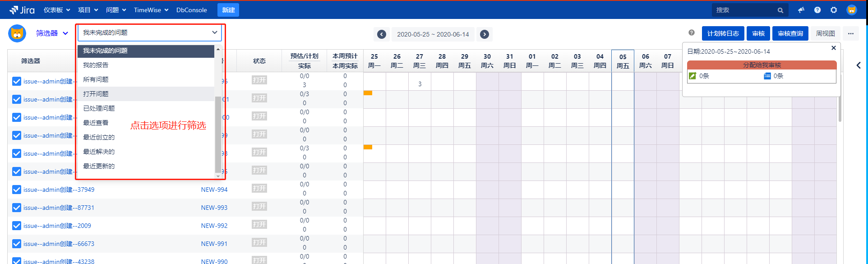
Task: Click the user avatar in top-right corner
Action: pyautogui.click(x=852, y=10)
